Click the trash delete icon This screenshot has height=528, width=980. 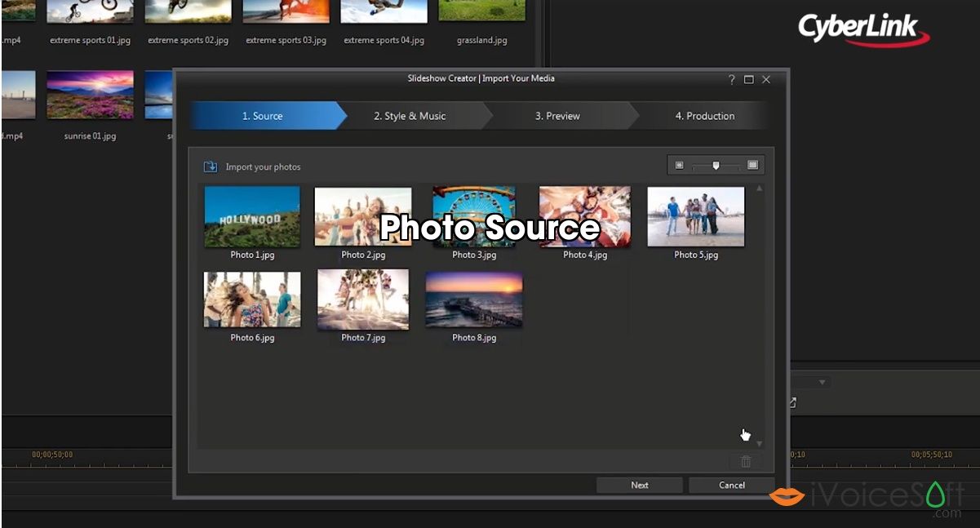[x=745, y=461]
